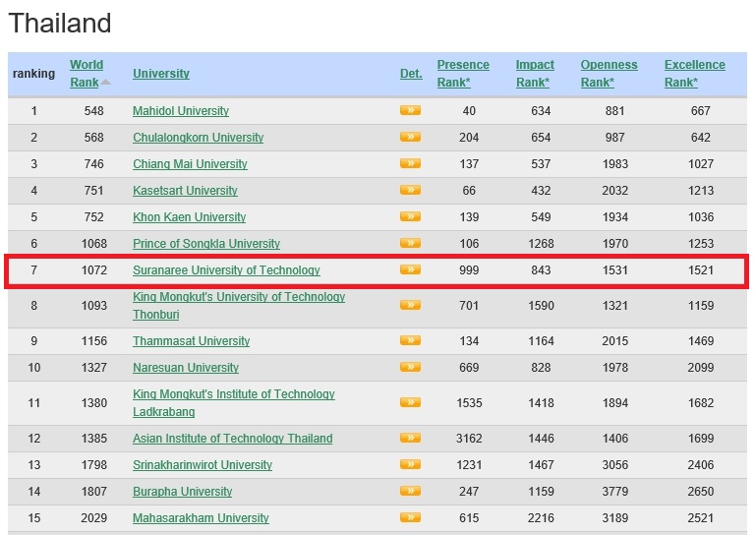Select impact rank value 2216
756x535 pixels.
click(541, 518)
